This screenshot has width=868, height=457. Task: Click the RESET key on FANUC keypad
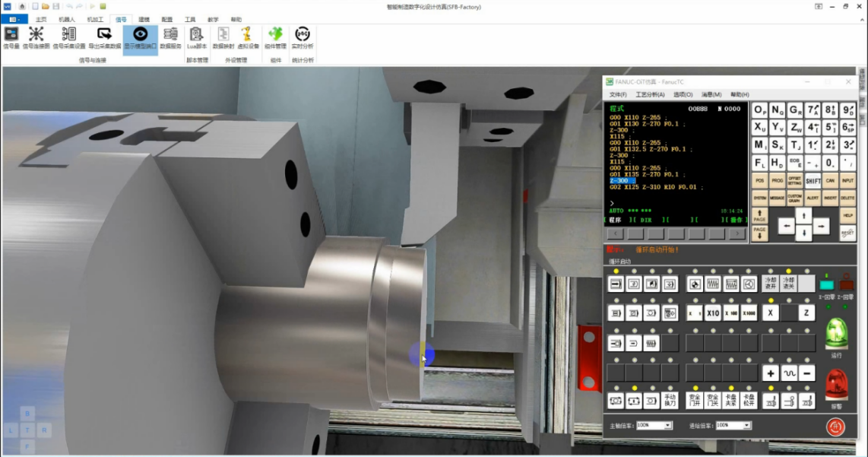[x=847, y=233]
